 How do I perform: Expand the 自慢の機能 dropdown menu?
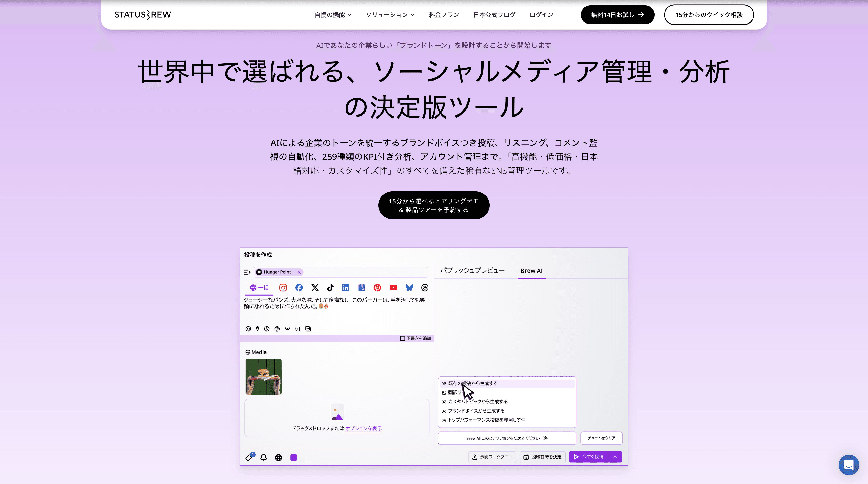[333, 15]
